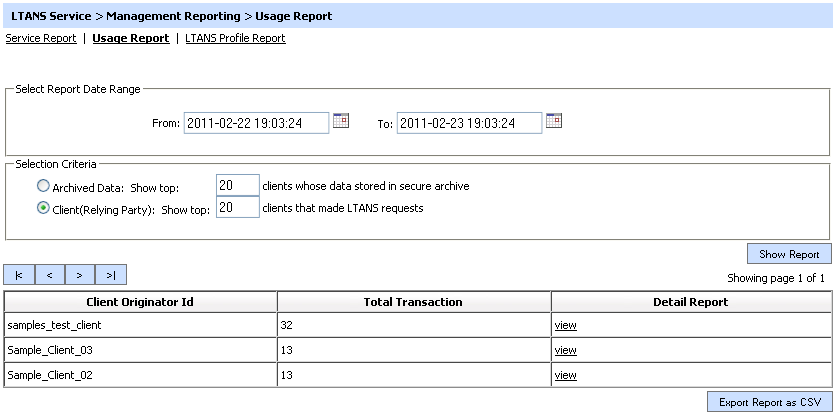Click the Show Report button
Image resolution: width=837 pixels, height=420 pixels.
click(789, 253)
